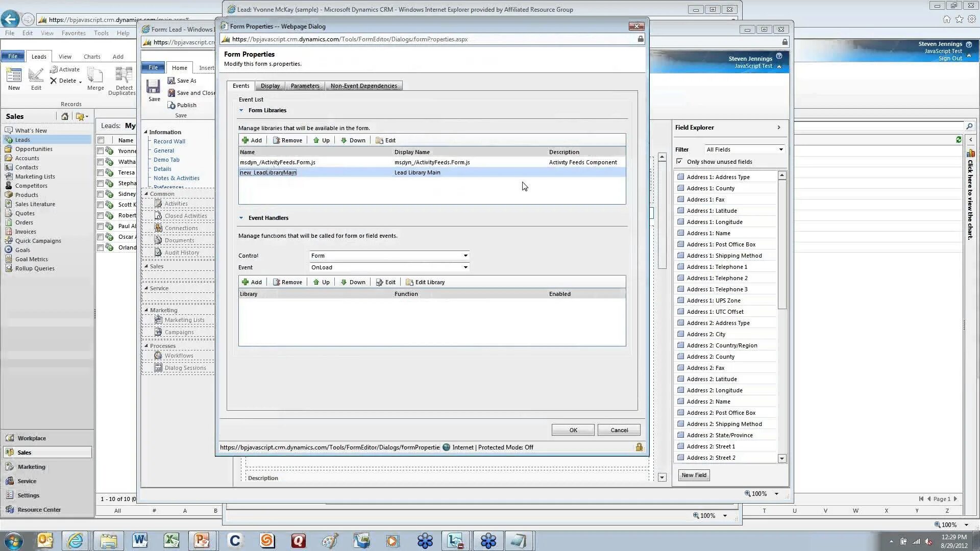The height and width of the screenshot is (551, 980).
Task: Switch to the Display tab
Action: (x=270, y=86)
